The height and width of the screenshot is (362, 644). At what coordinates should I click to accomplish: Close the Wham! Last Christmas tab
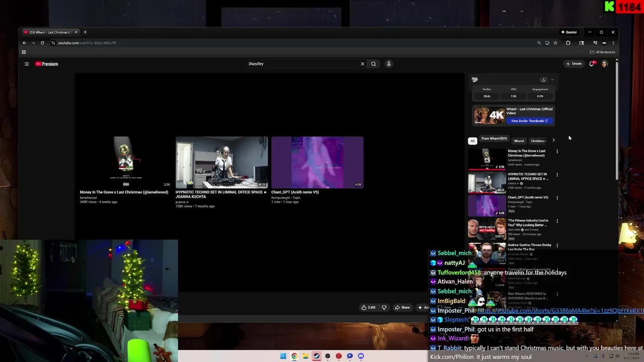tap(76, 32)
